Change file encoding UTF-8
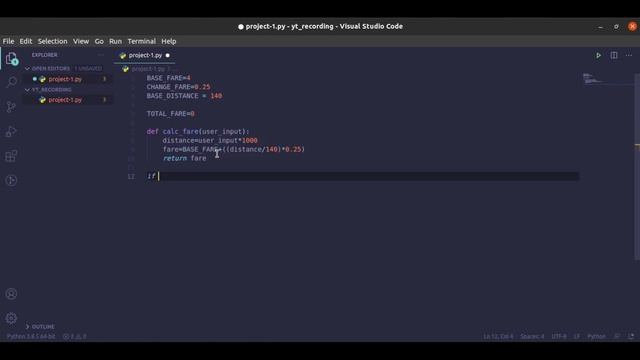This screenshot has width=640, height=360. (559, 336)
